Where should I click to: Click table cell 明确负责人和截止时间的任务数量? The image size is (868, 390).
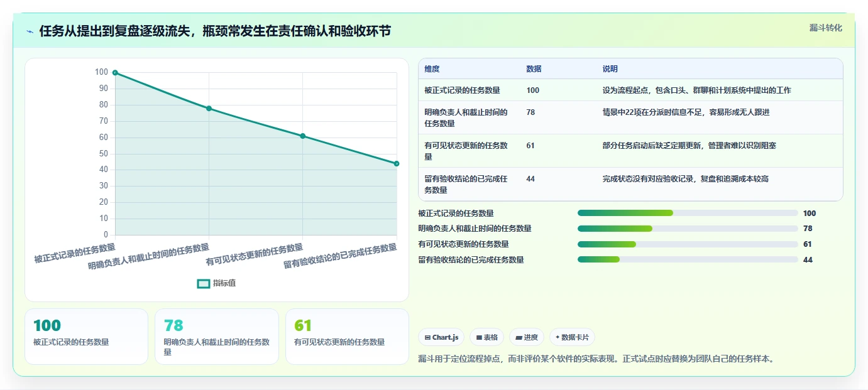coord(466,118)
